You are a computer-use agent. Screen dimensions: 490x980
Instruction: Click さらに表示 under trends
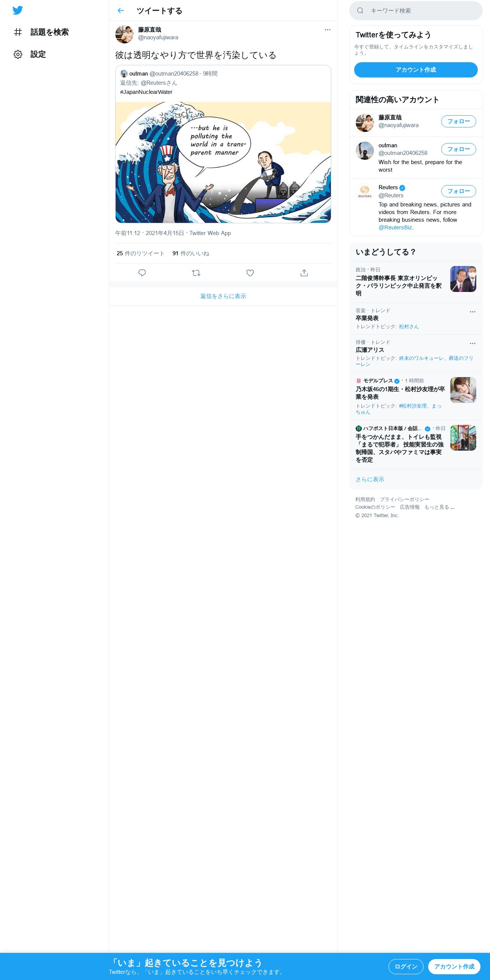pos(370,479)
